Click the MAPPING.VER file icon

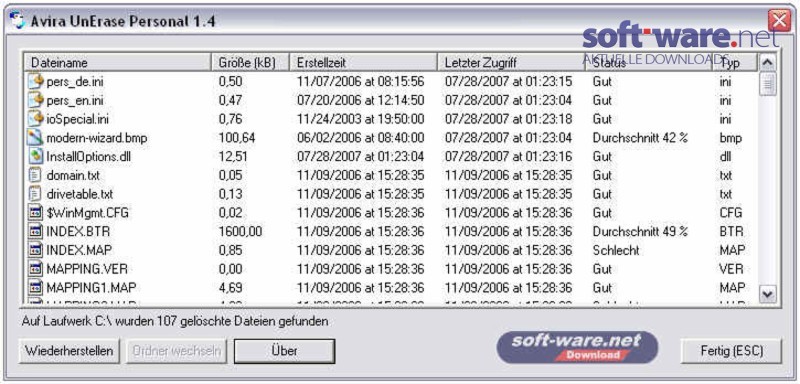[x=36, y=269]
